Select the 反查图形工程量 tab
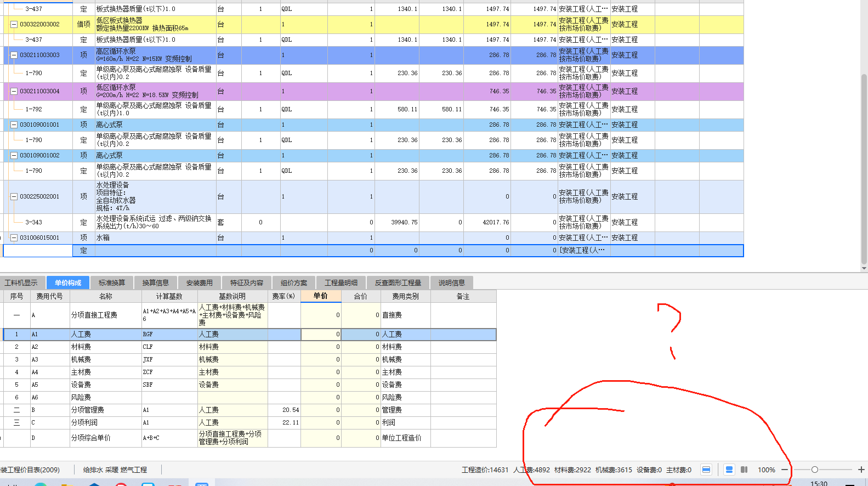This screenshot has height=486, width=868. click(398, 282)
